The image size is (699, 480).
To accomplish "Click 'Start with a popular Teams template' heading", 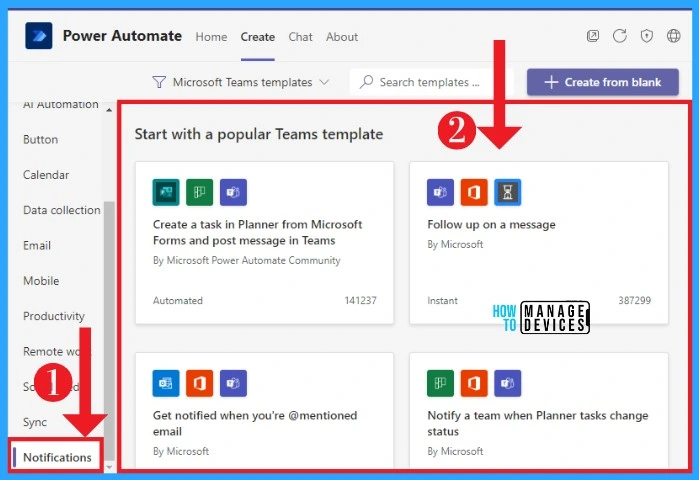I will pos(259,134).
